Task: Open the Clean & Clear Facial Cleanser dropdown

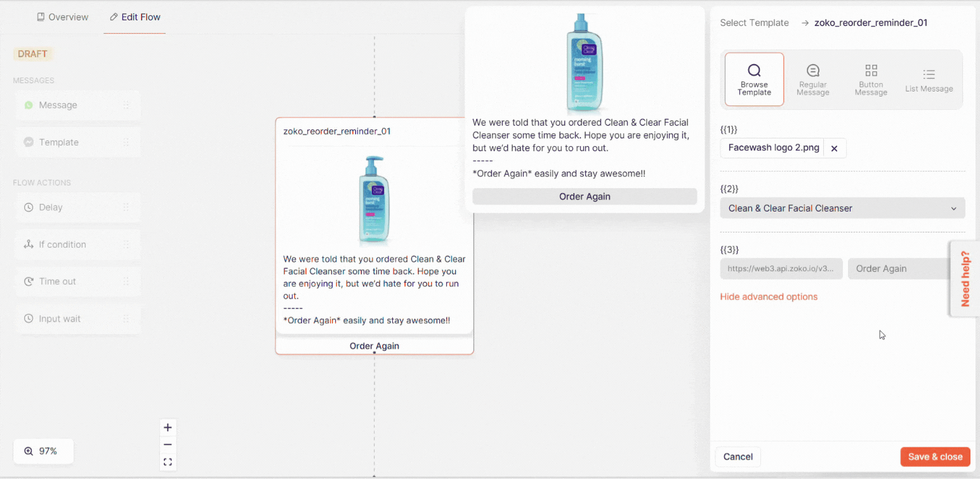Action: pos(842,208)
